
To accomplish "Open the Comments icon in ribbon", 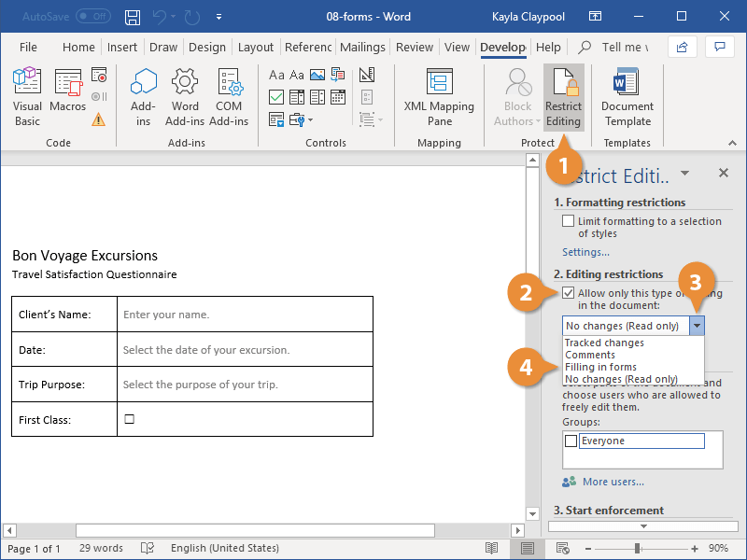I will coord(720,47).
